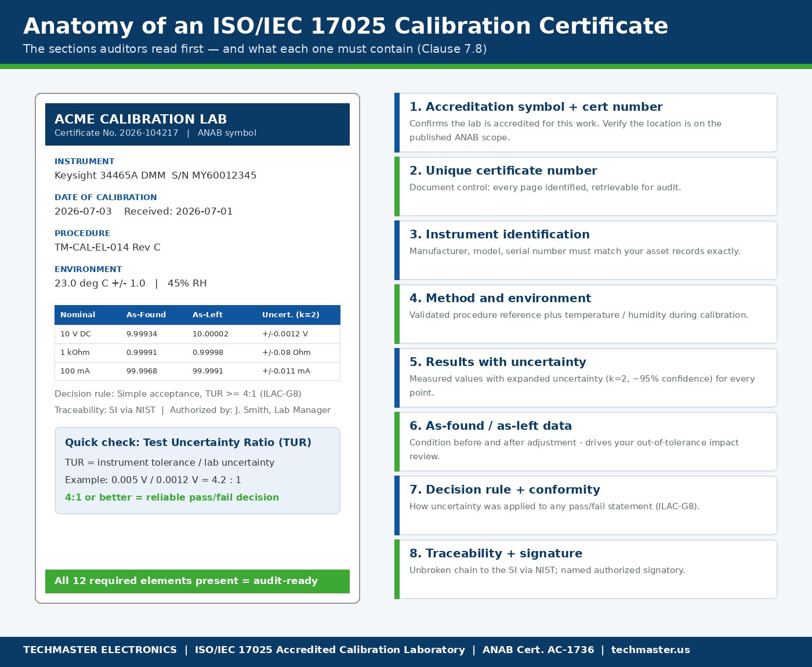Click the as-found value '99.9968'

pyautogui.click(x=142, y=371)
